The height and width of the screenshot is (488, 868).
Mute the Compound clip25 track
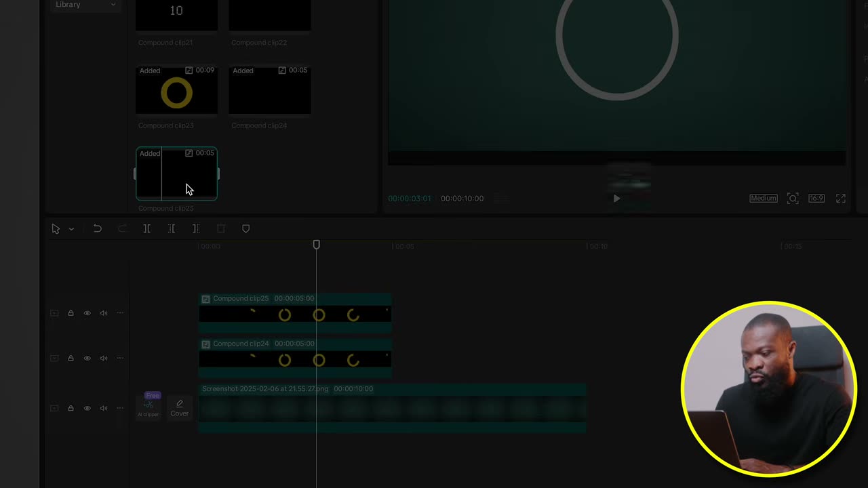coord(104,313)
